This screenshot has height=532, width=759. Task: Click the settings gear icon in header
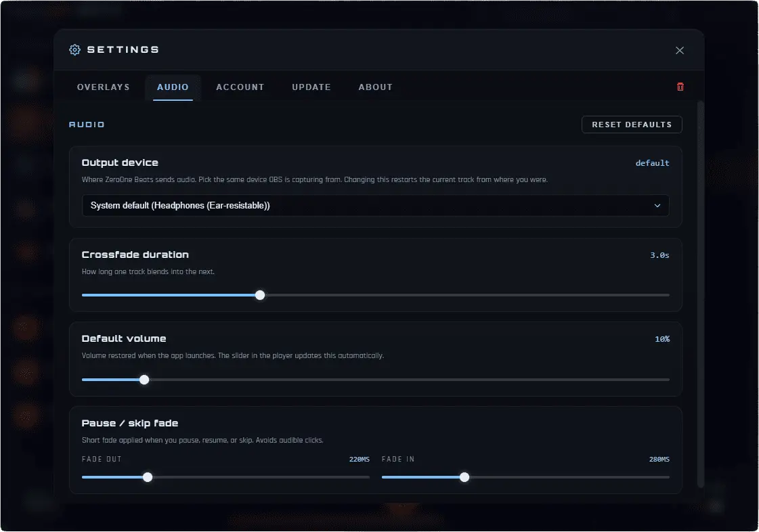point(74,50)
